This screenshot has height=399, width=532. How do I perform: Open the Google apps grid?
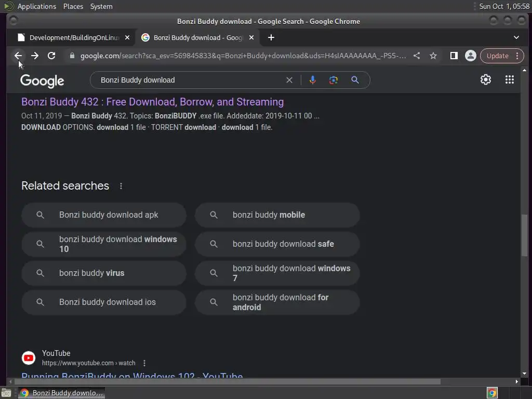tap(510, 79)
